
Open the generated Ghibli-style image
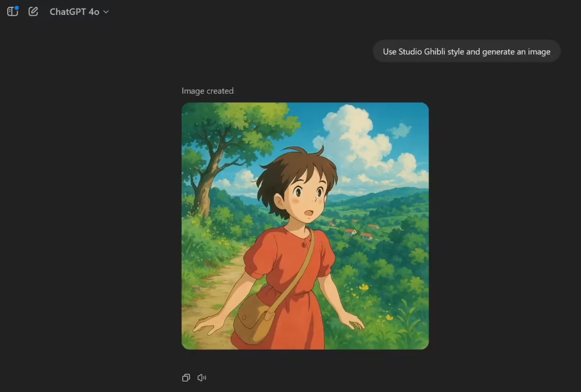pos(305,226)
